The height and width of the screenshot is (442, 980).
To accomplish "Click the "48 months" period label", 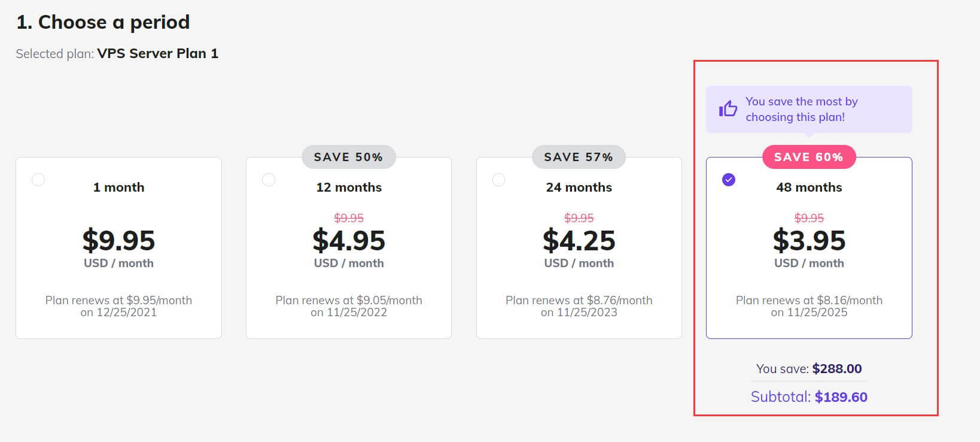I will point(809,187).
